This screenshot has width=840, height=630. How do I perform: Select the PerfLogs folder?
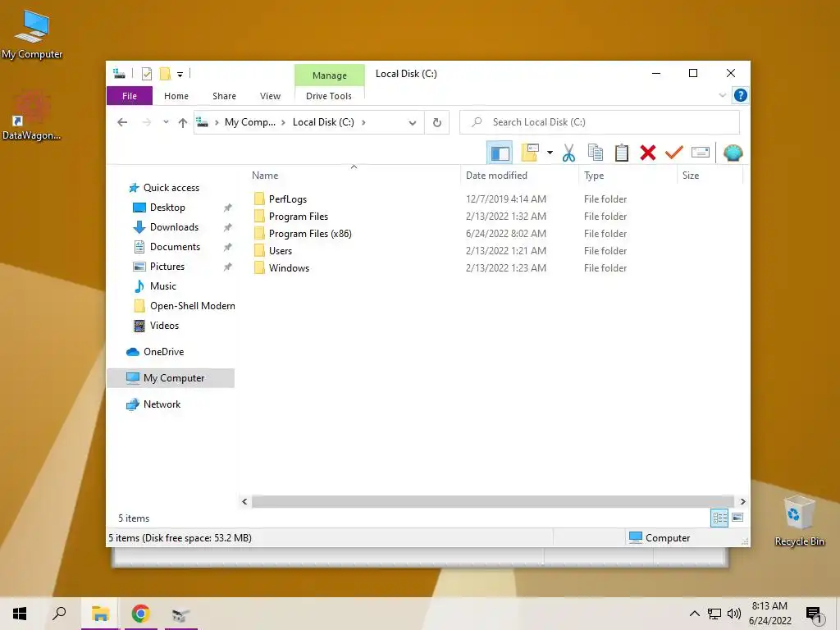pos(288,199)
